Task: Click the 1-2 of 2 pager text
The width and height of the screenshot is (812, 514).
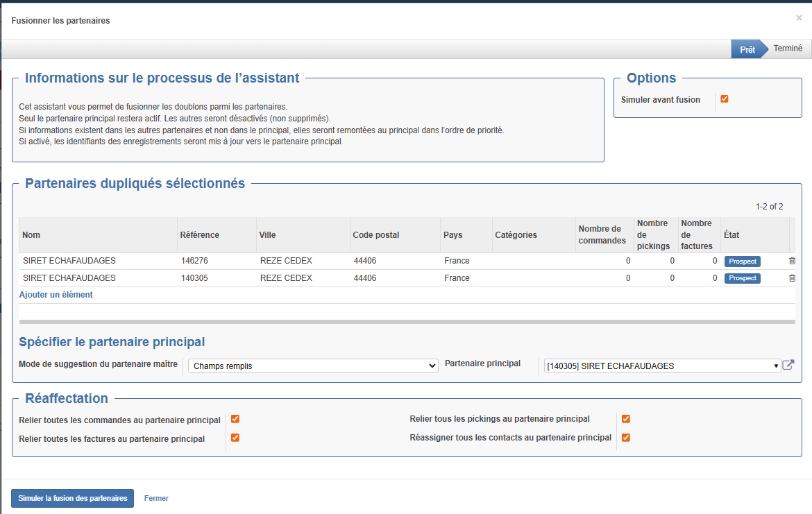Action: 769,207
